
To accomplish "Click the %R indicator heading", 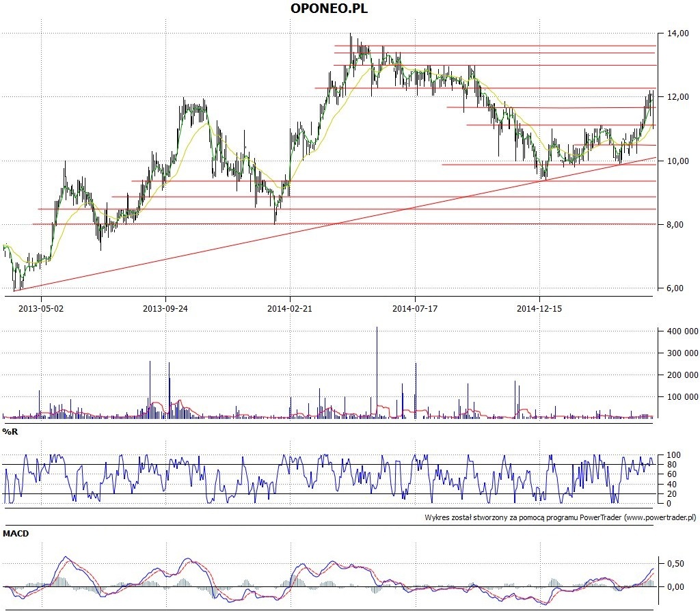I will point(10,431).
